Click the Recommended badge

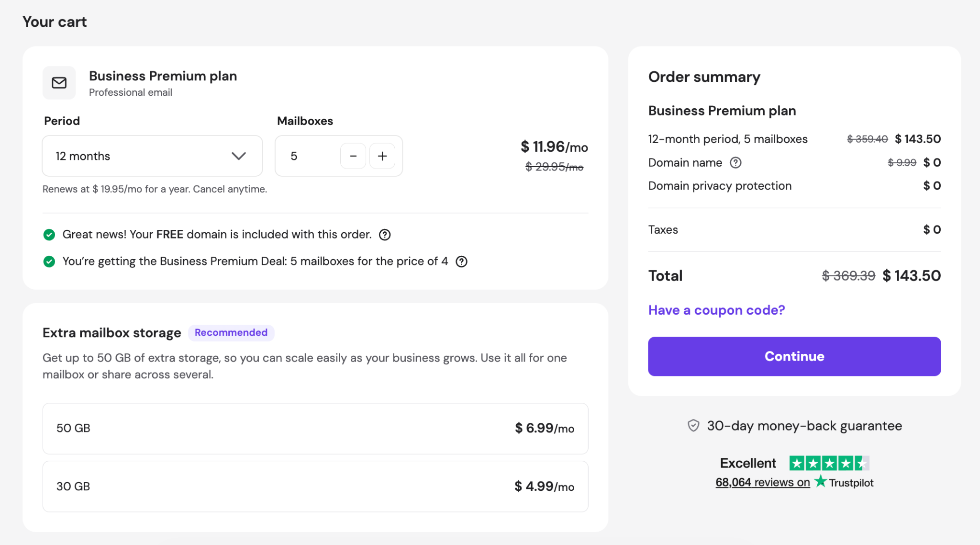tap(231, 332)
